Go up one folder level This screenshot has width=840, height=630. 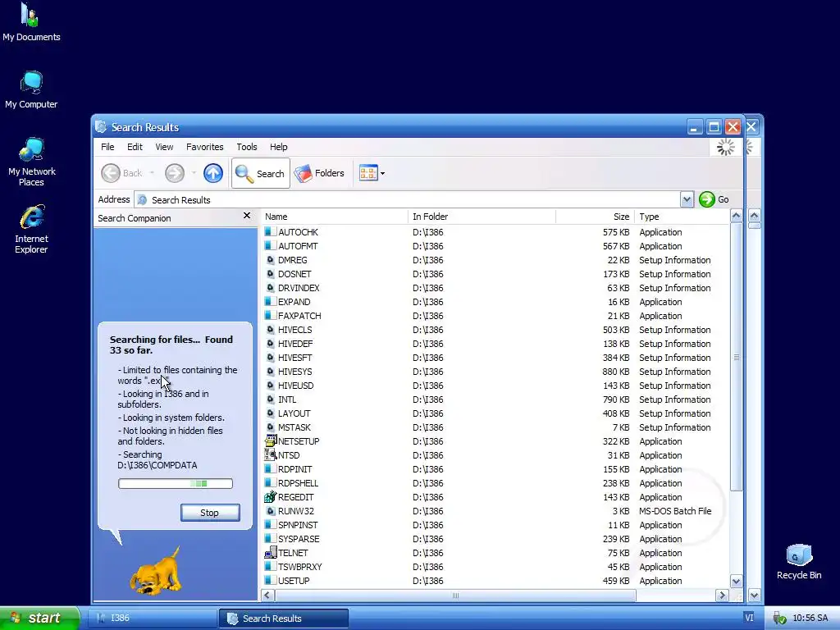(x=213, y=173)
